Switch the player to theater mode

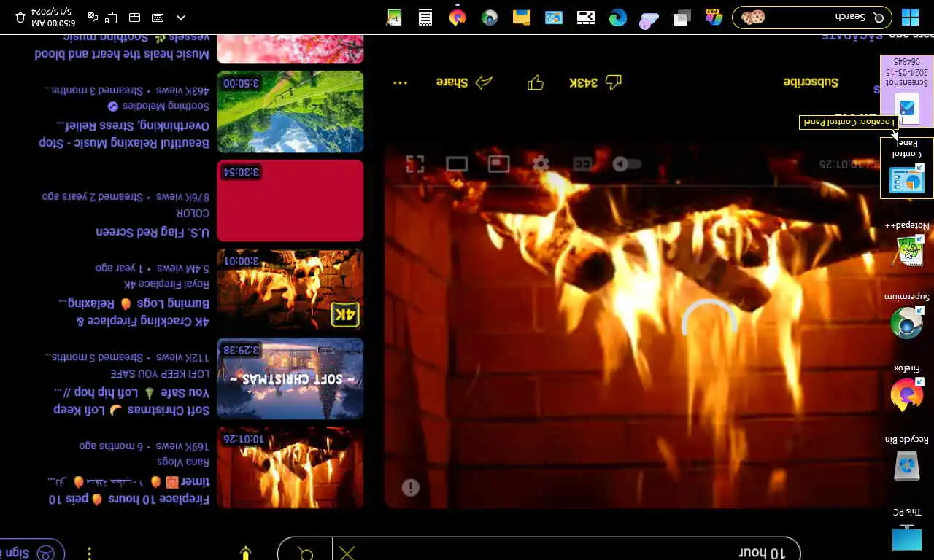[x=457, y=164]
